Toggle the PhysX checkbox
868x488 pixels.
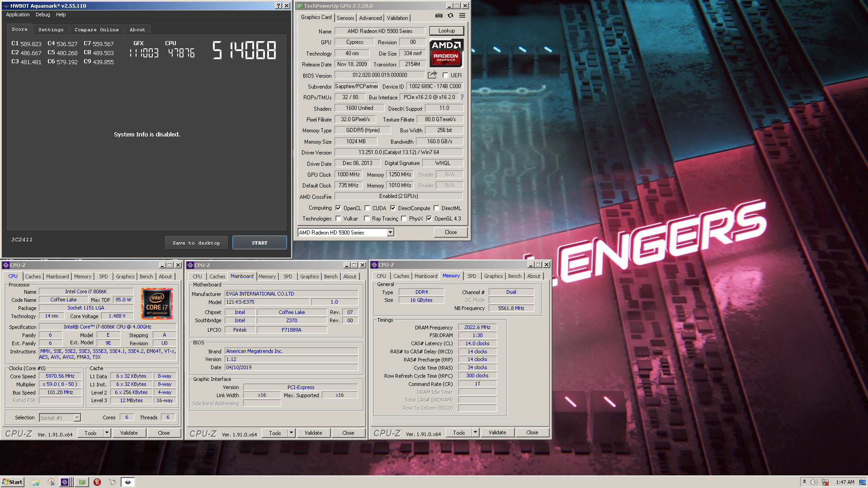[404, 219]
